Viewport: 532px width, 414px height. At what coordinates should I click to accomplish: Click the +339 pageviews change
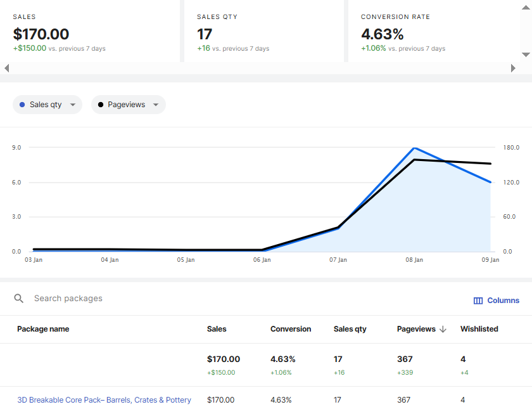[x=405, y=373]
